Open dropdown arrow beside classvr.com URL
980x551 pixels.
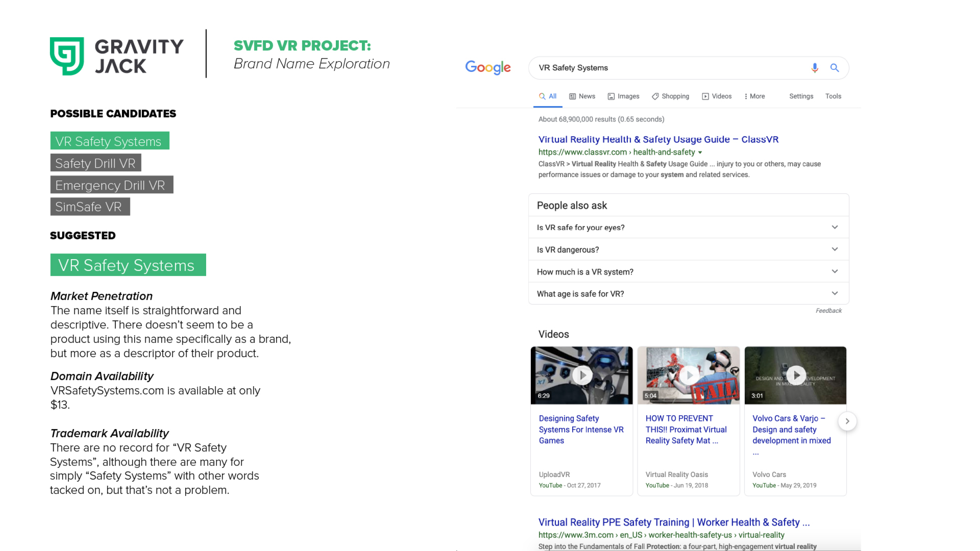pos(700,152)
